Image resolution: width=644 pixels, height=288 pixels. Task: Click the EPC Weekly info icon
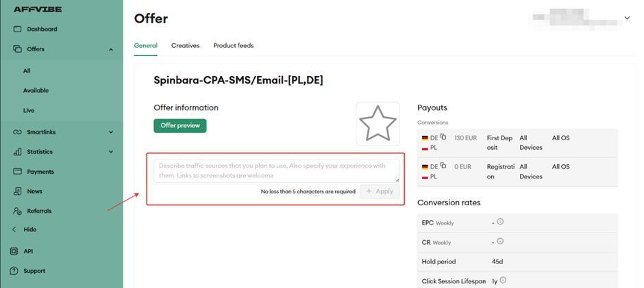point(500,222)
